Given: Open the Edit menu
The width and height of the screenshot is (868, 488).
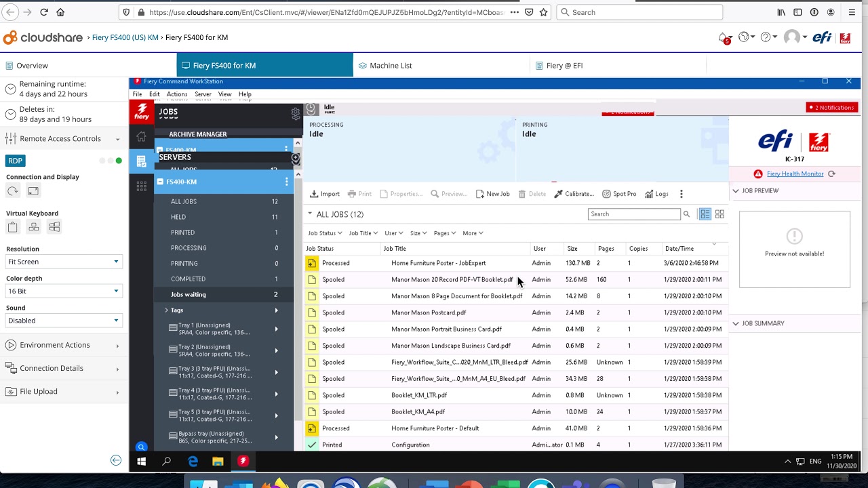Looking at the screenshot, I should 155,94.
